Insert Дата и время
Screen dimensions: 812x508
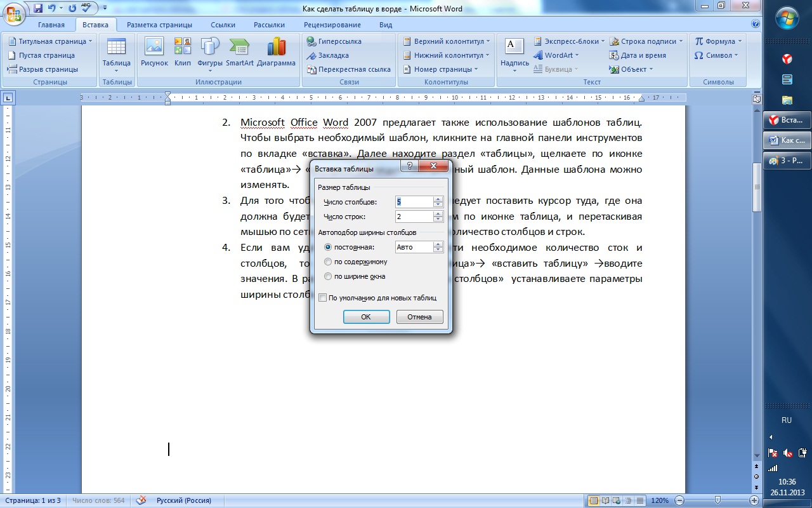click(638, 55)
